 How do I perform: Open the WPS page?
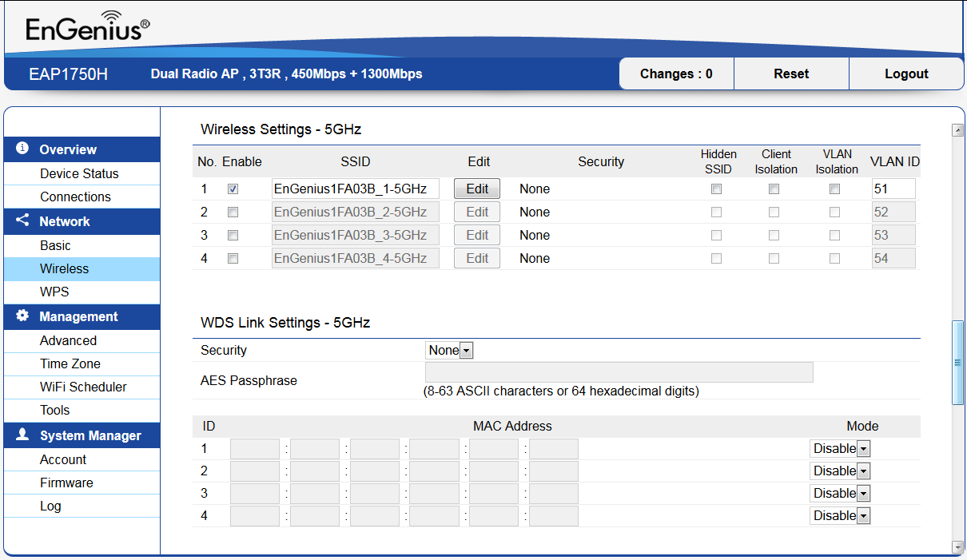[54, 292]
